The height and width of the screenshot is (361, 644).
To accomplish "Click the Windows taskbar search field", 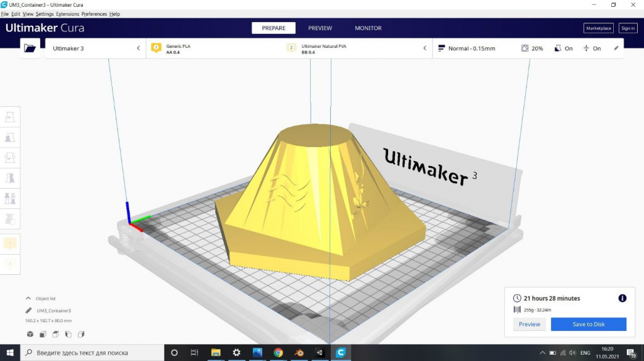I will pyautogui.click(x=92, y=352).
